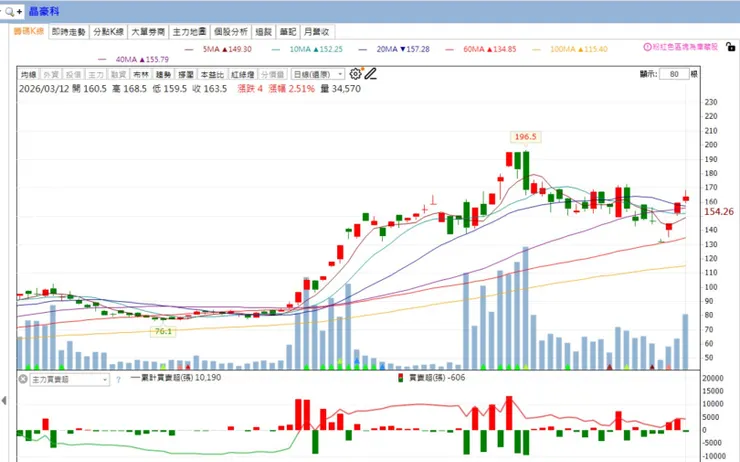Viewport: 740px width, 462px height.
Task: Switch to the 筆記 tab
Action: point(287,32)
